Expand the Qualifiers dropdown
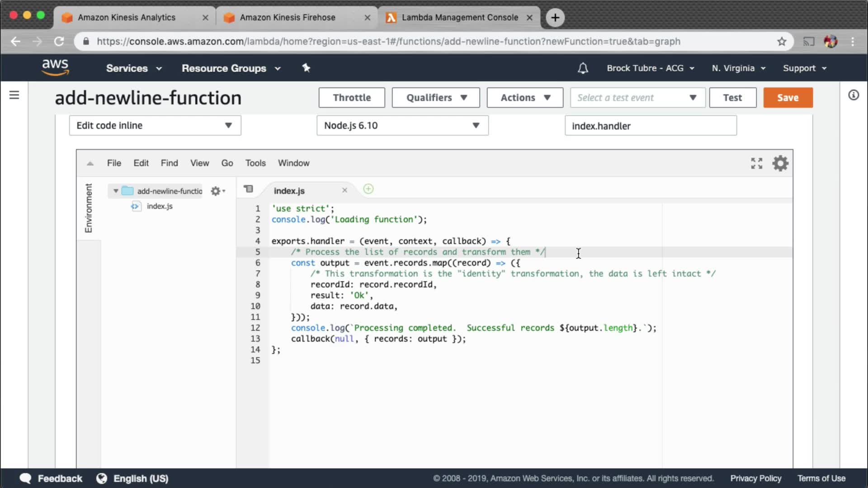The width and height of the screenshot is (868, 488). (435, 98)
